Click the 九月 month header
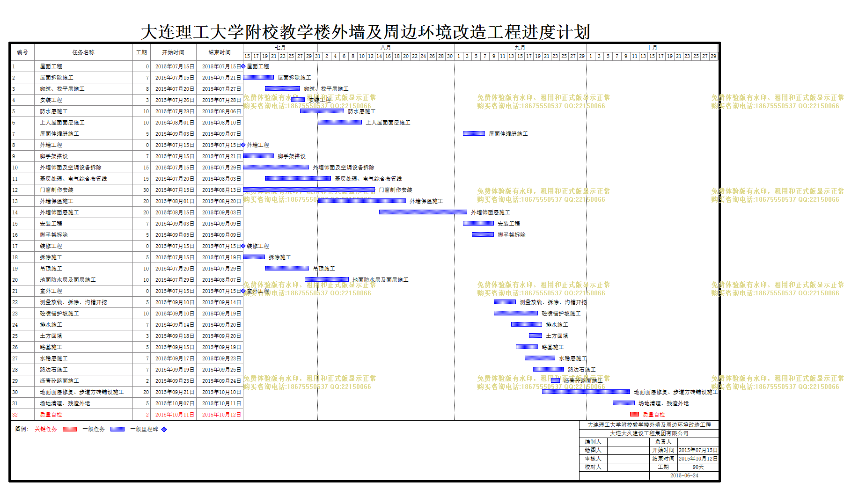844x504 pixels. [x=520, y=48]
